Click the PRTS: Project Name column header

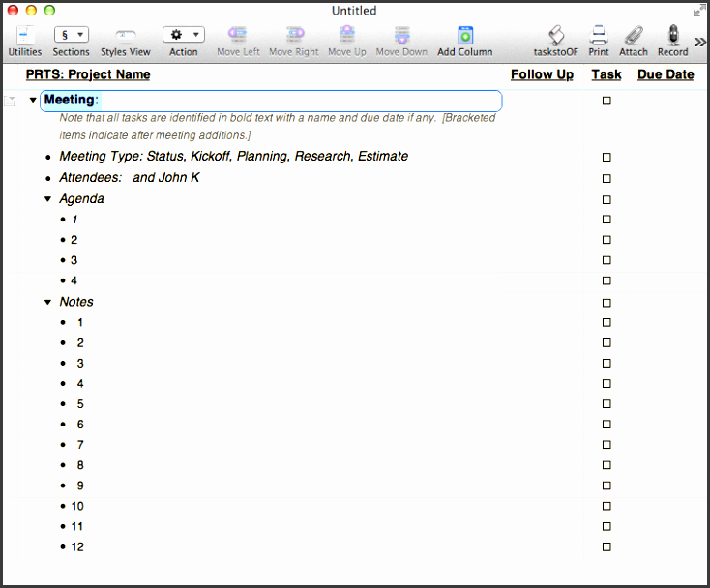tap(88, 74)
